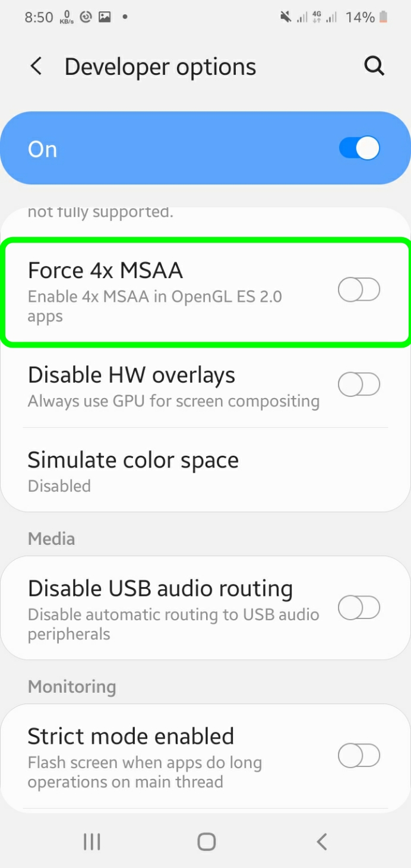Turn on Strict mode enabled switch
Image resolution: width=411 pixels, height=868 pixels.
point(359,756)
